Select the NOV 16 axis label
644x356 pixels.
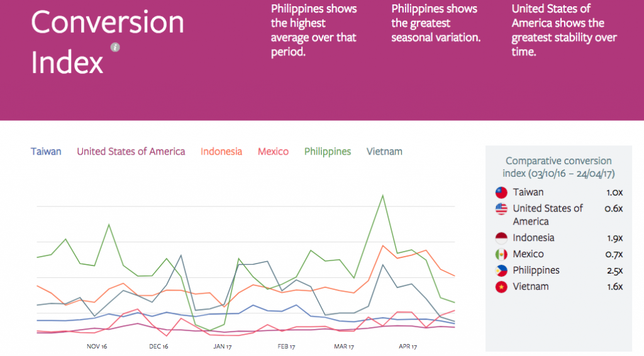(97, 346)
